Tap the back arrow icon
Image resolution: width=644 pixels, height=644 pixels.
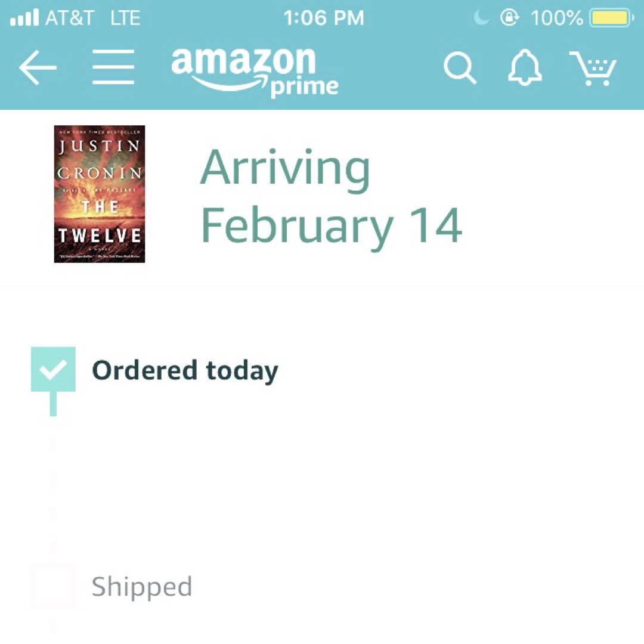[x=38, y=67]
